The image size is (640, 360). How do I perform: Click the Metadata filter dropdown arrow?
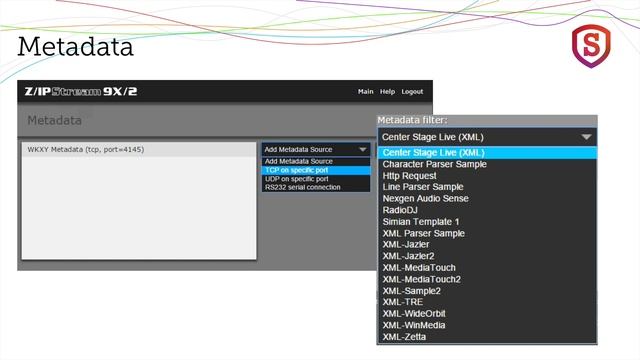point(586,137)
